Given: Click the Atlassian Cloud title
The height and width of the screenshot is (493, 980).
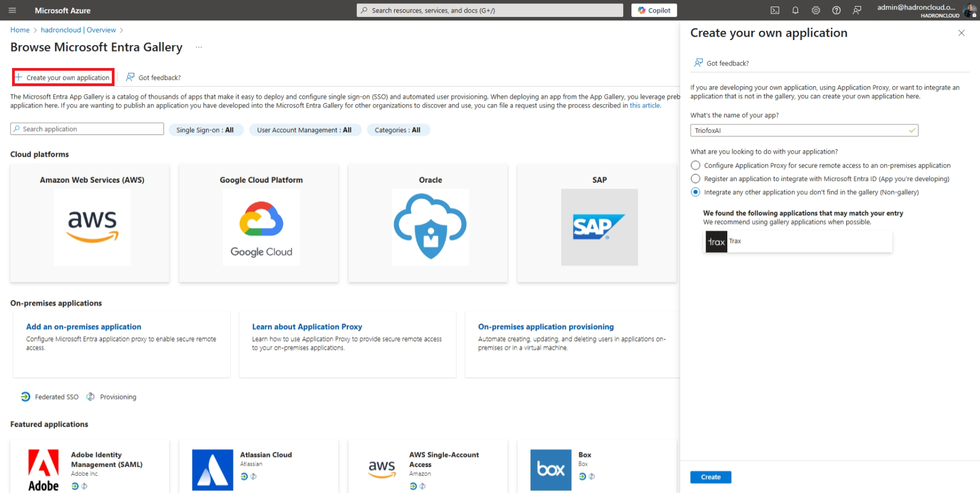Looking at the screenshot, I should pos(266,455).
